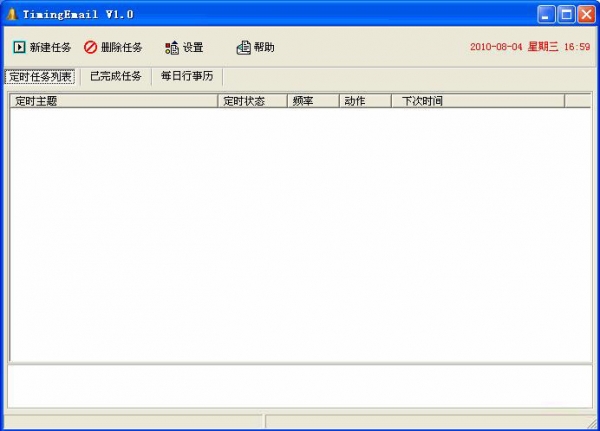Open 设置 via its settings icon
Screen dimensions: 600x431
click(x=172, y=47)
